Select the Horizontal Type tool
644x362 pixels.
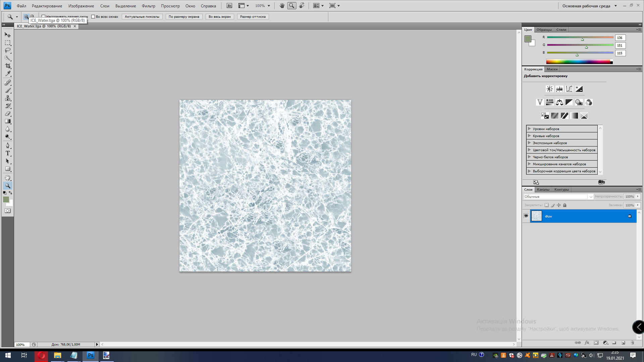point(8,154)
